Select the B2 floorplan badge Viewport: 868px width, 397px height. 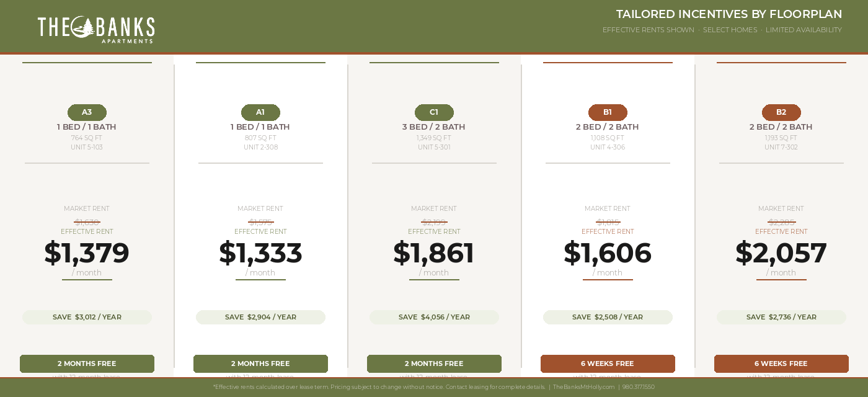781,112
